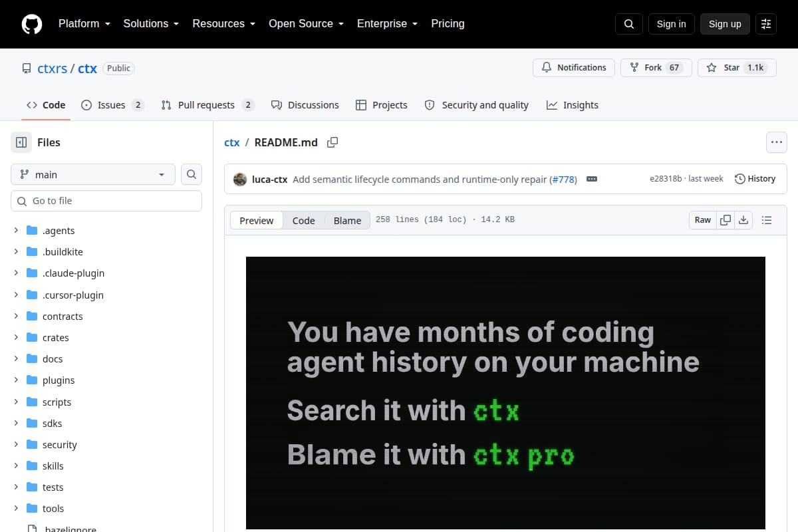The width and height of the screenshot is (798, 532).
Task: Open commit e28318b
Action: tap(666, 179)
